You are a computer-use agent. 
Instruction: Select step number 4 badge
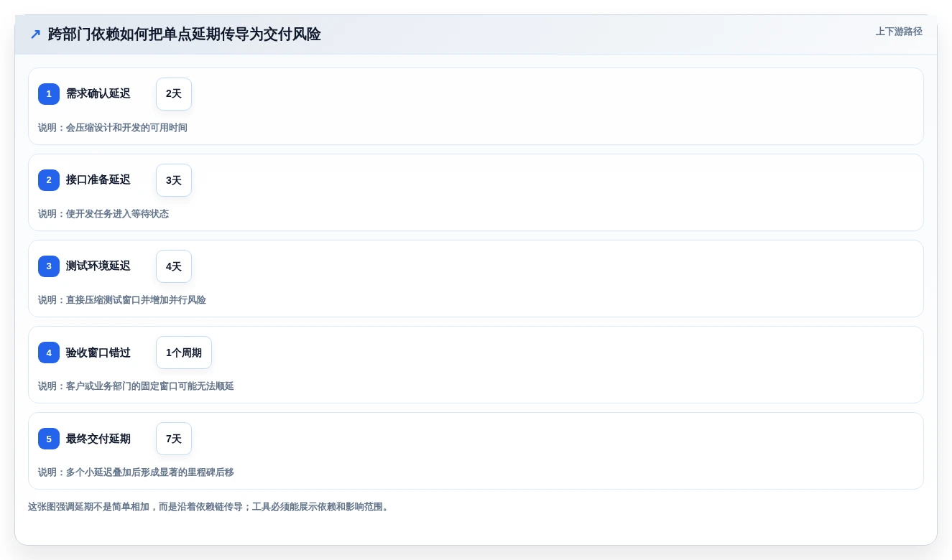[x=49, y=353]
